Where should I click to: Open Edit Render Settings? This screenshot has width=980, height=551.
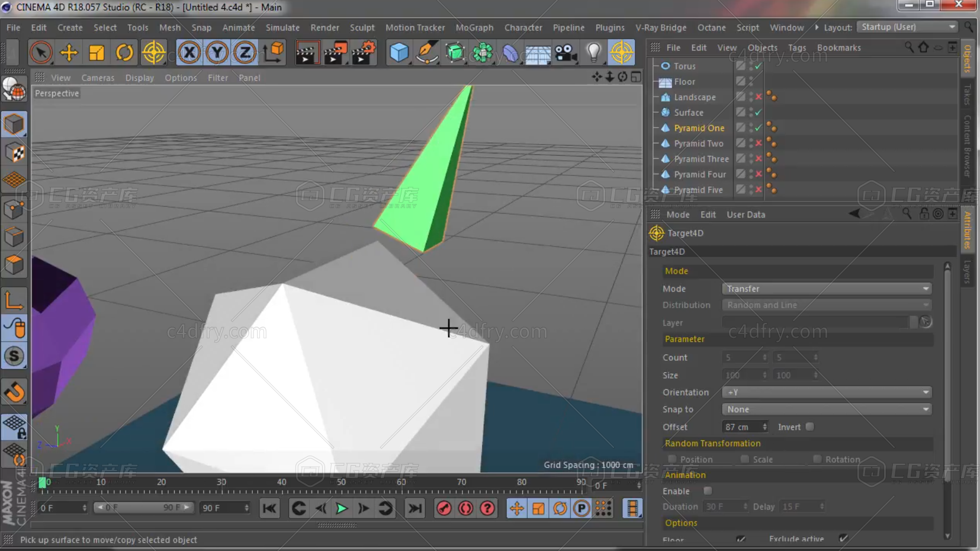pyautogui.click(x=364, y=53)
